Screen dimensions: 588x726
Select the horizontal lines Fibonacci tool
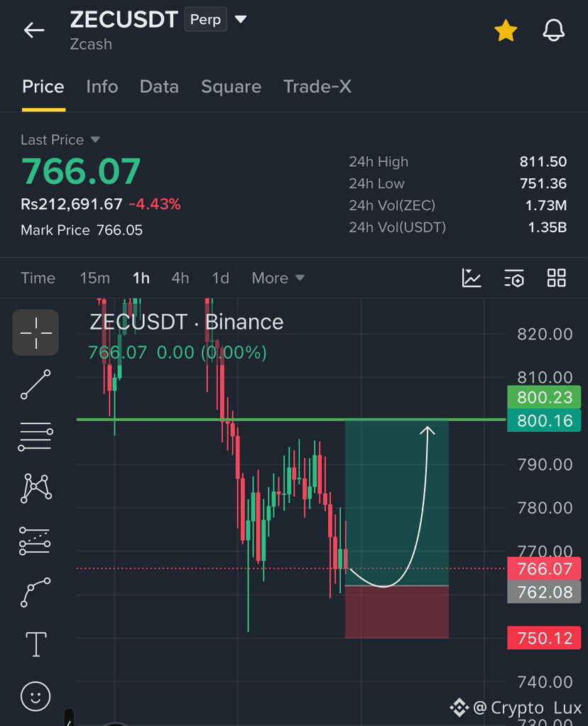(36, 436)
